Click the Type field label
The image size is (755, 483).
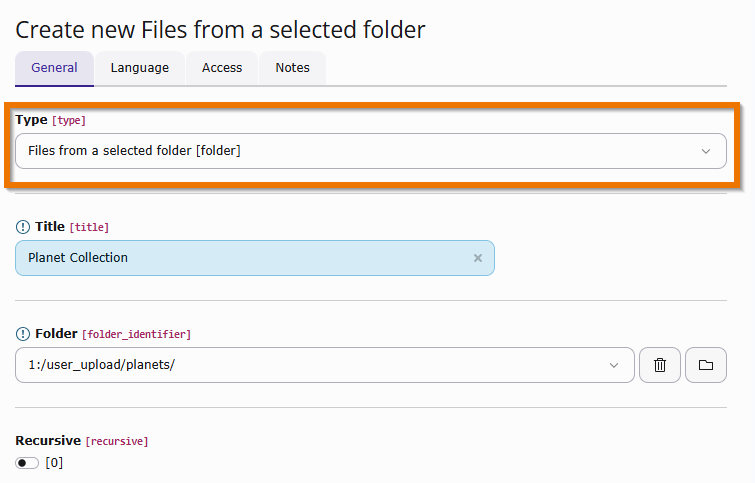[31, 120]
